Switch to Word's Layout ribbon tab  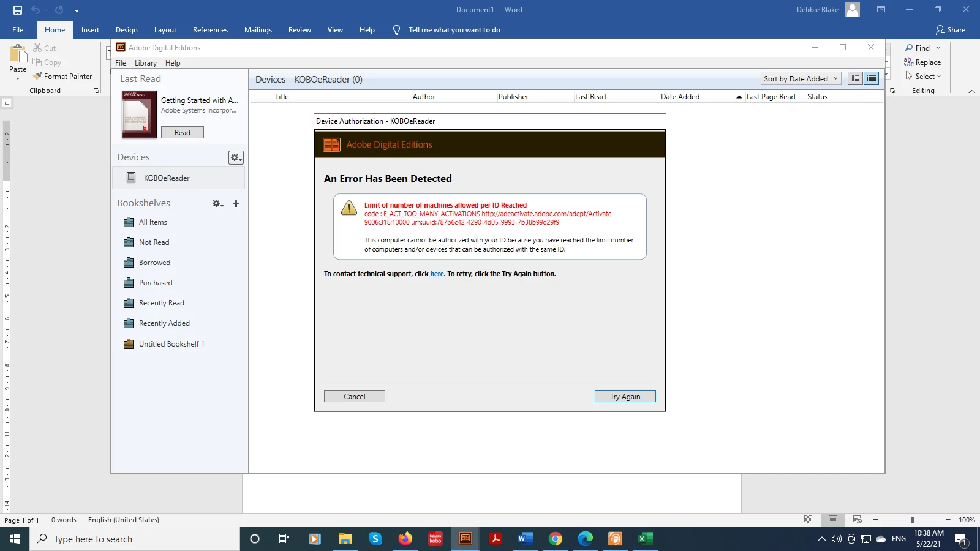165,30
